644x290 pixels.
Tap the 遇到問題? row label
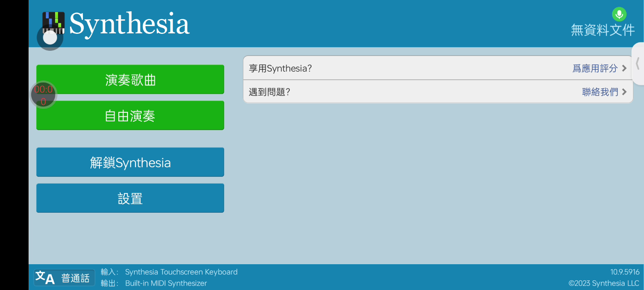click(x=269, y=92)
